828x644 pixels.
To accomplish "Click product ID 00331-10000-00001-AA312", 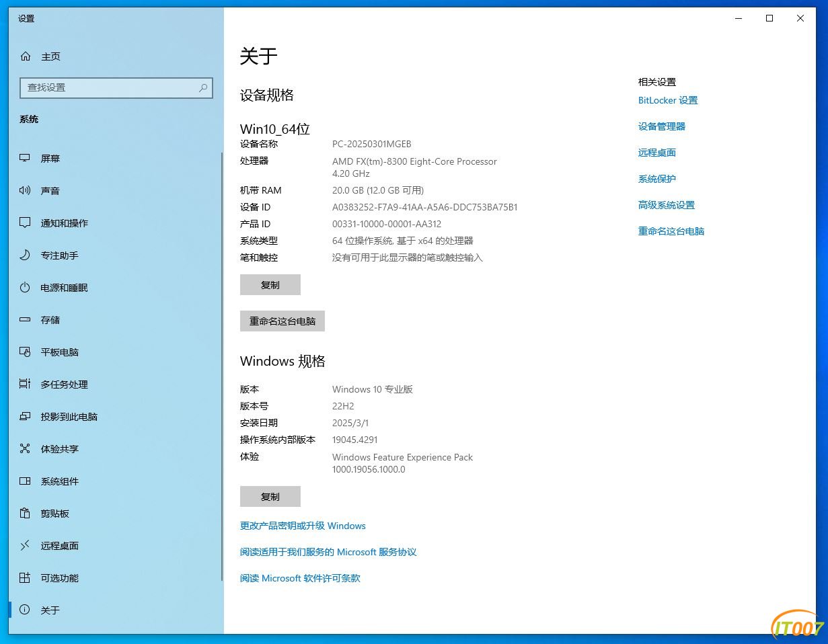I will tap(387, 224).
